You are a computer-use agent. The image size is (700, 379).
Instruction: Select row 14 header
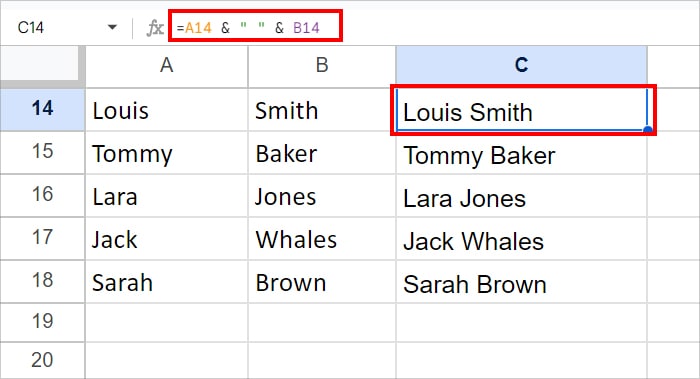pyautogui.click(x=42, y=109)
